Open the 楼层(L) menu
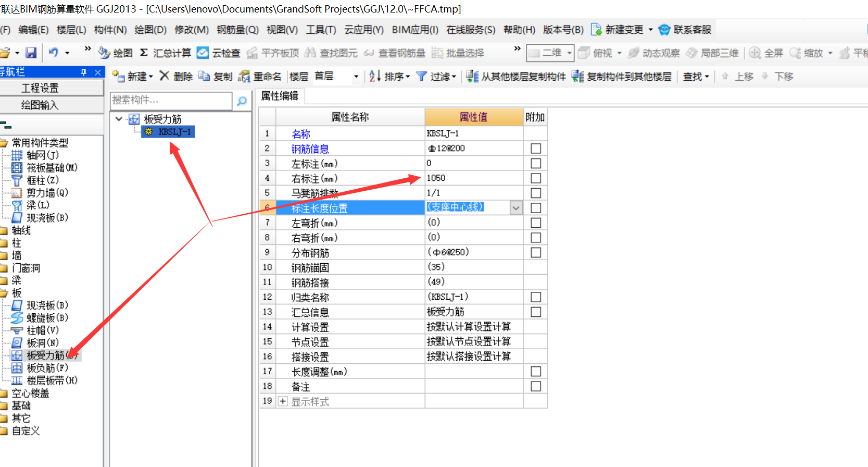 point(71,30)
